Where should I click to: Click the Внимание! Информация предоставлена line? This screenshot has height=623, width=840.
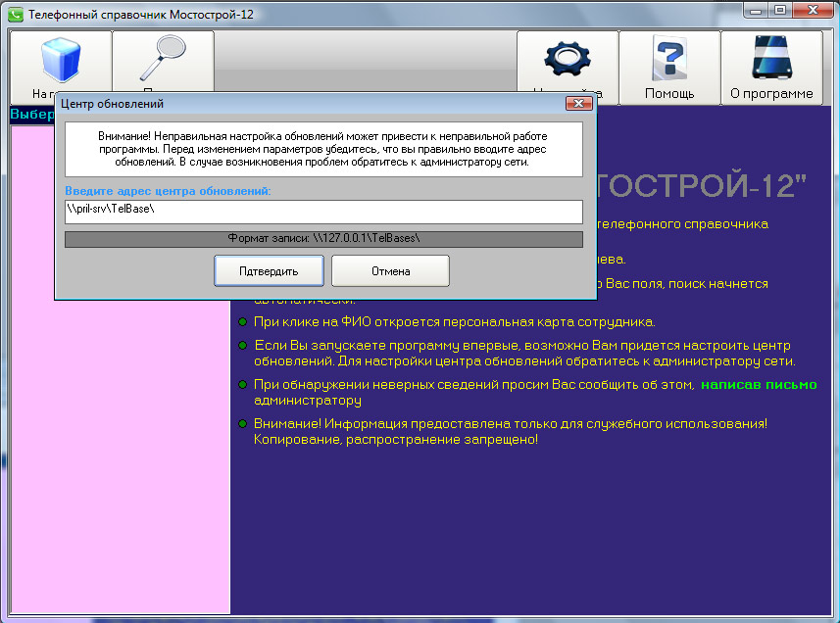510,431
